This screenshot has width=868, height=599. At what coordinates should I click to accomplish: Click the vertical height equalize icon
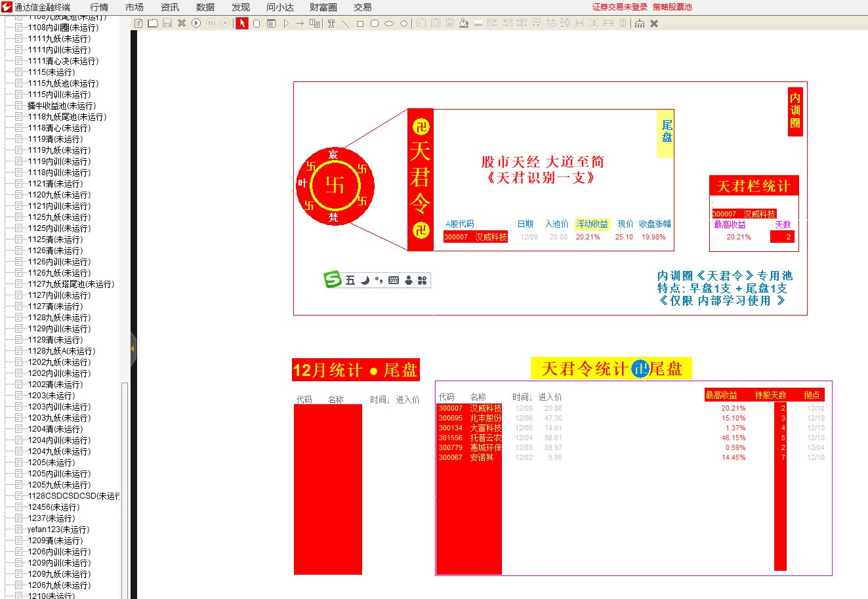coord(623,24)
